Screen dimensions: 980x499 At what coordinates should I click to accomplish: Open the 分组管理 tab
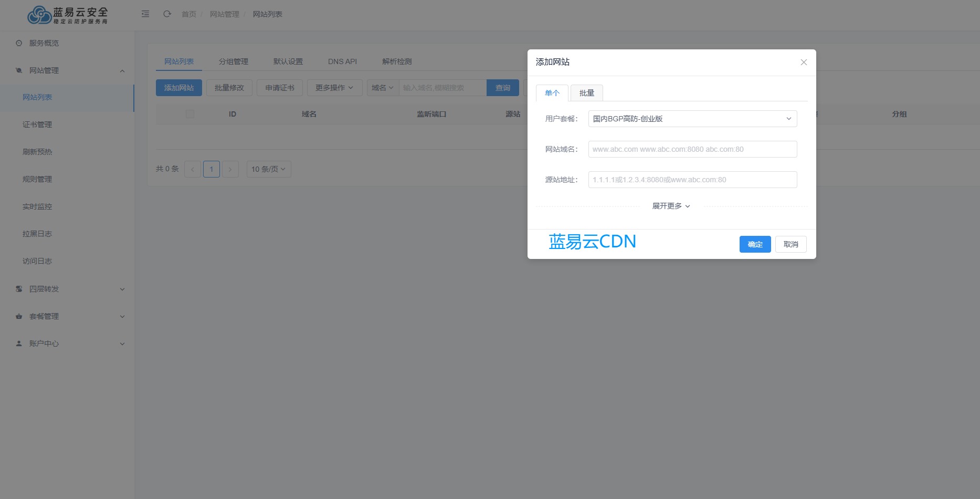(235, 61)
